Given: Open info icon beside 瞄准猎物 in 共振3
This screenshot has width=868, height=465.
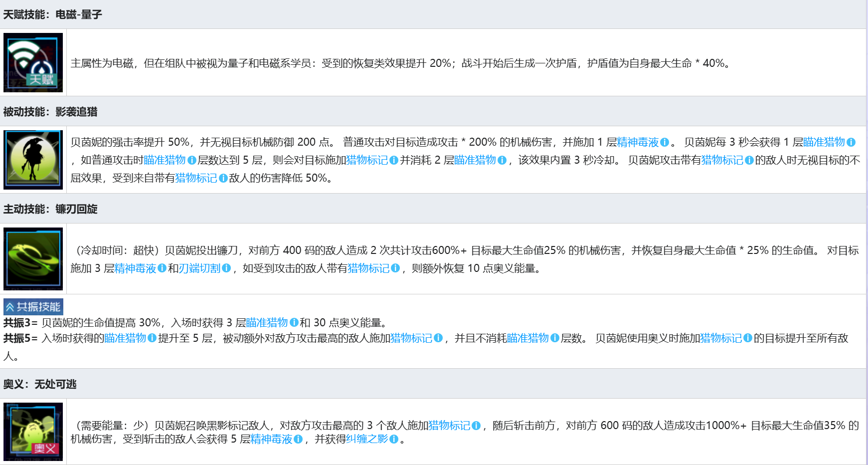Looking at the screenshot, I should pyautogui.click(x=294, y=323).
